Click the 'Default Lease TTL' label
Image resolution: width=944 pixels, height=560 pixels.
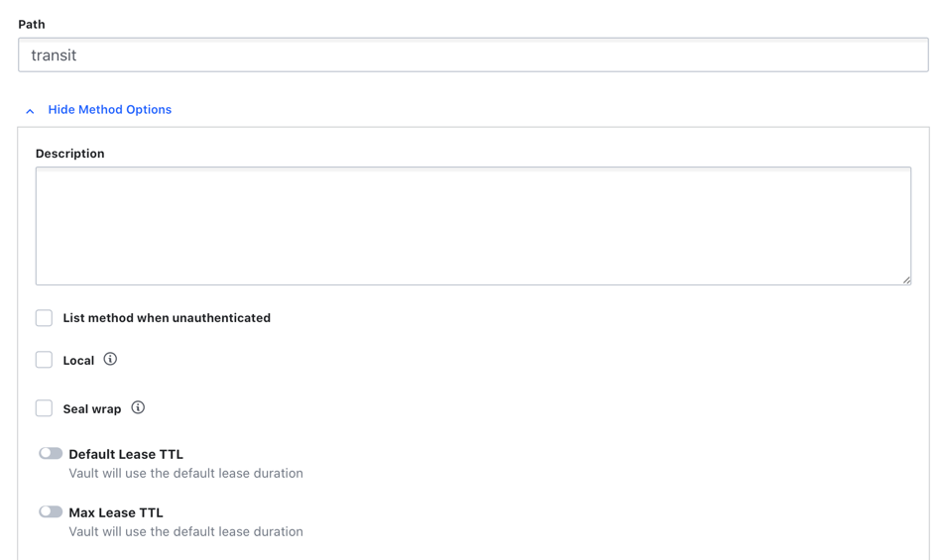tap(126, 454)
